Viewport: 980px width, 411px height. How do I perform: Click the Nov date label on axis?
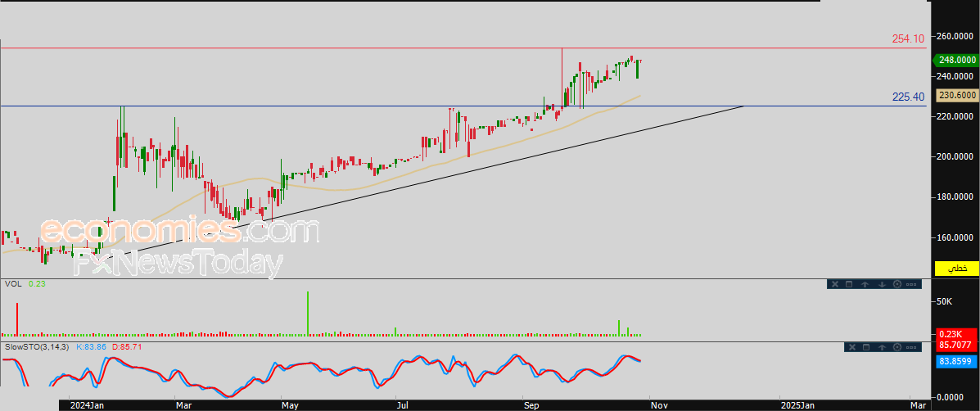click(659, 405)
